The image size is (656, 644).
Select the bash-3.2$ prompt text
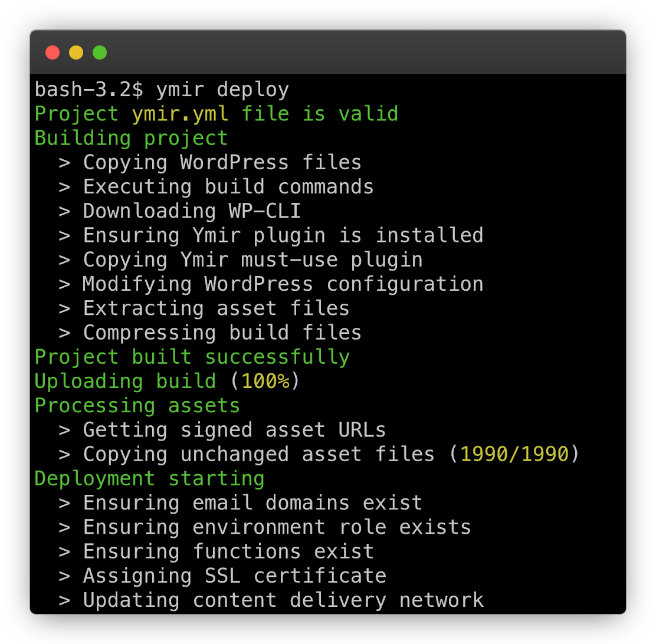pos(88,89)
